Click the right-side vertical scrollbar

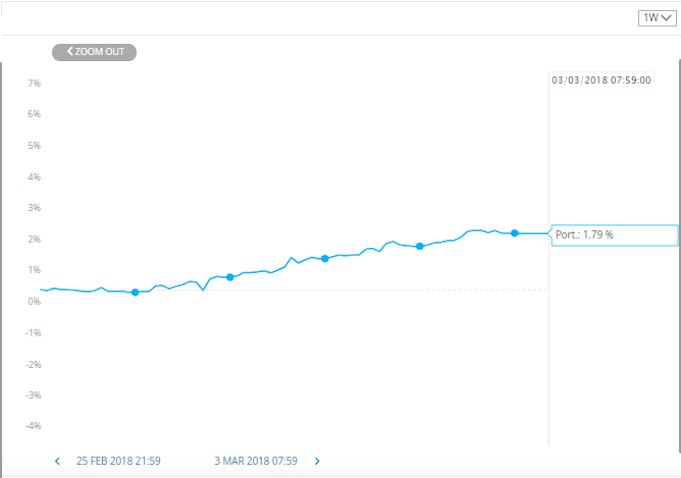tap(679, 256)
